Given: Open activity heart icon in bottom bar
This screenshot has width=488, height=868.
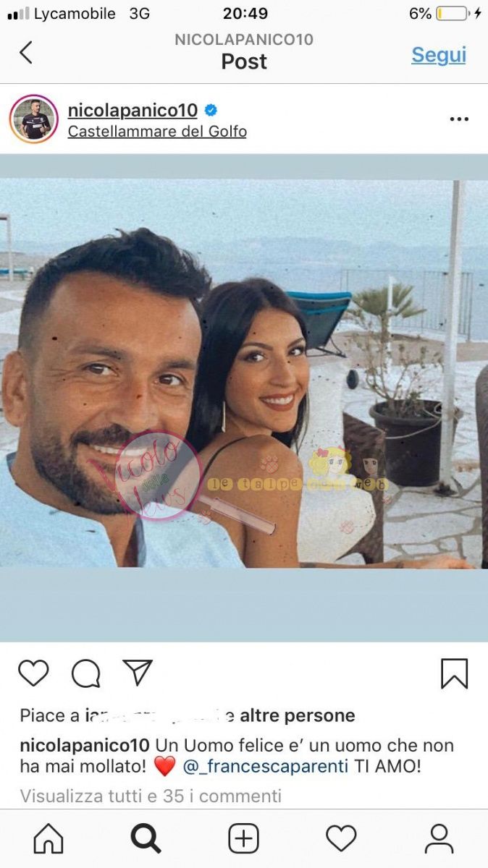Looking at the screenshot, I should point(341,839).
